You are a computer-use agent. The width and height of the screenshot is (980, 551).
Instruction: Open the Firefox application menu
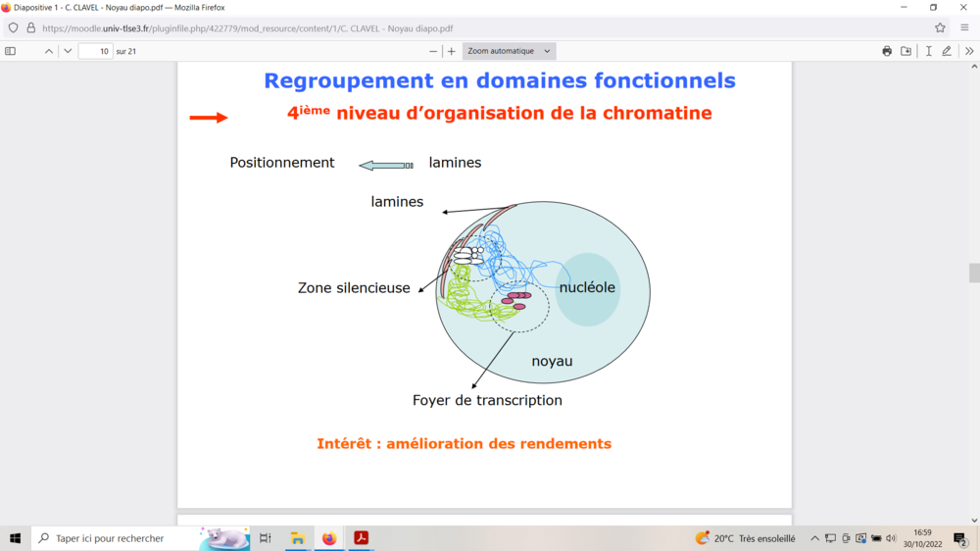click(964, 28)
